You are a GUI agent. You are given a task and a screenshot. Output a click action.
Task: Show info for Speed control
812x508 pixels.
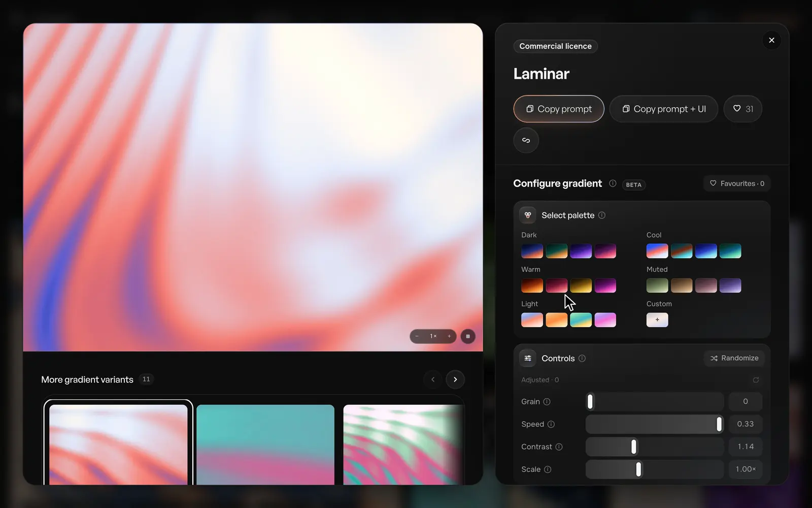[551, 424]
